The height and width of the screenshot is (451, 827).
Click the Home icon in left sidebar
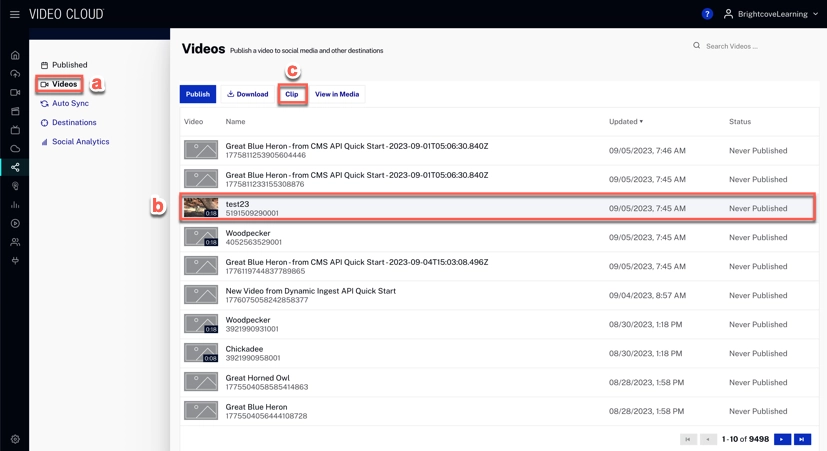15,56
